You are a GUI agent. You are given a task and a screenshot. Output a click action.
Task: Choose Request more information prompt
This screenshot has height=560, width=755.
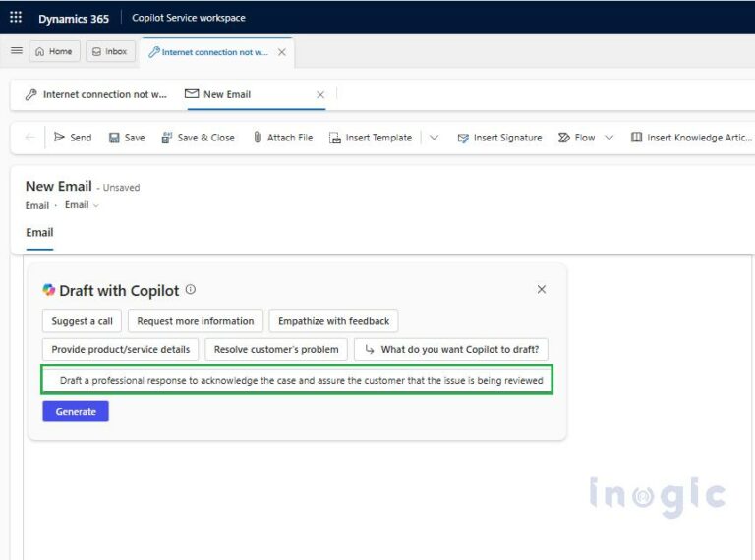pos(196,321)
